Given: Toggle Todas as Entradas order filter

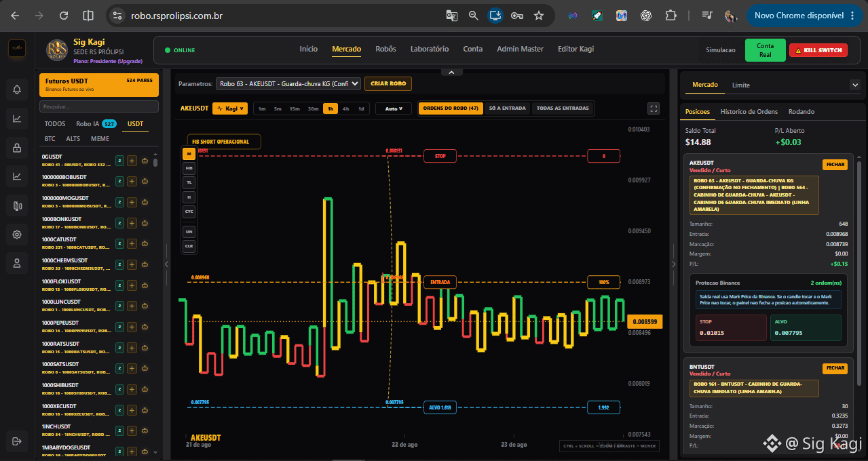Looking at the screenshot, I should tap(563, 108).
